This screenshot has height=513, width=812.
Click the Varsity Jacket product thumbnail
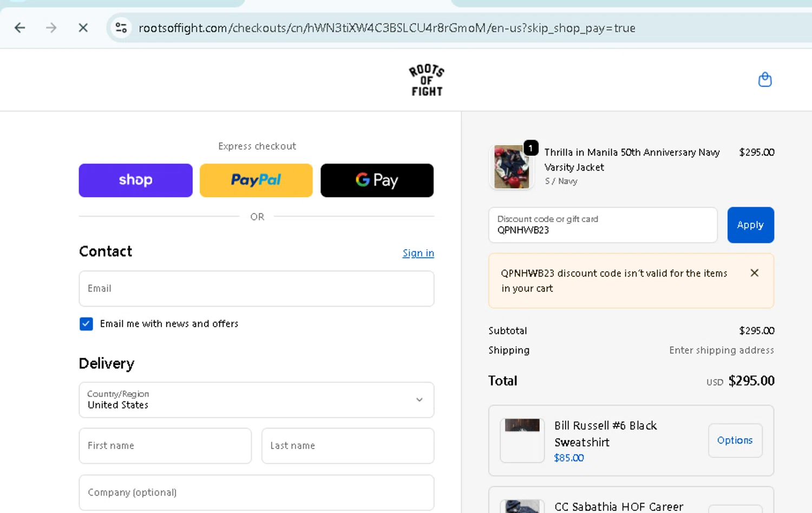click(512, 167)
